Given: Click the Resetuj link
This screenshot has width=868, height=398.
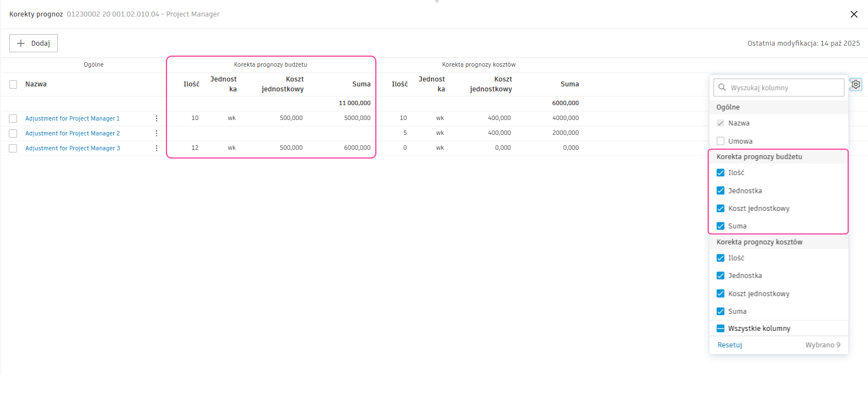Looking at the screenshot, I should tap(730, 345).
